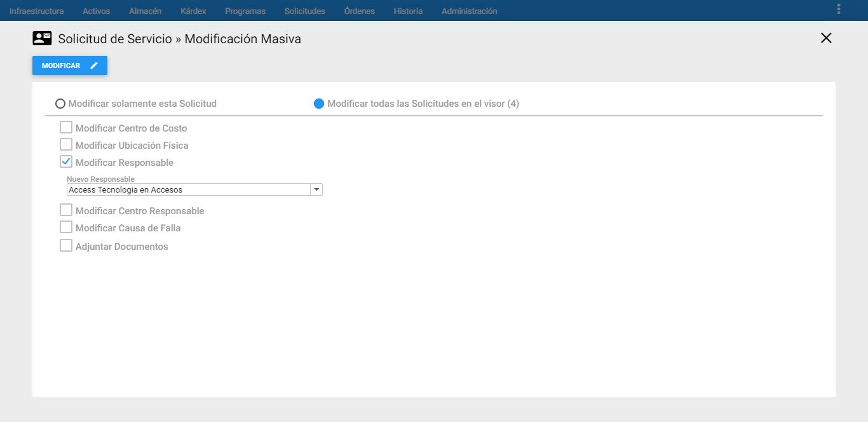Enable Adjuntar Documentos checkbox
This screenshot has height=422, width=868.
pyautogui.click(x=66, y=245)
